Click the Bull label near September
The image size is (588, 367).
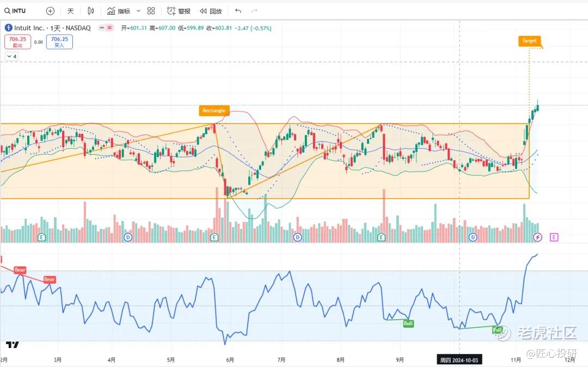pos(408,323)
